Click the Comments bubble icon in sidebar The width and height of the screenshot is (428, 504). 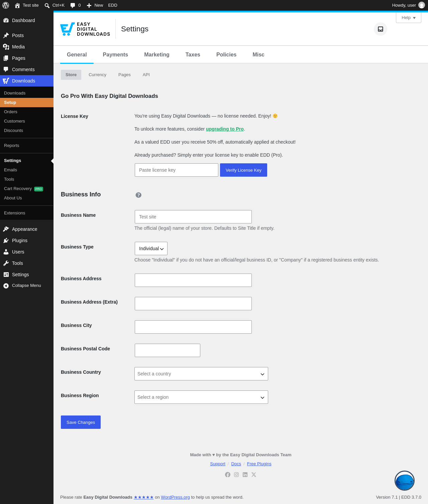tap(6, 69)
